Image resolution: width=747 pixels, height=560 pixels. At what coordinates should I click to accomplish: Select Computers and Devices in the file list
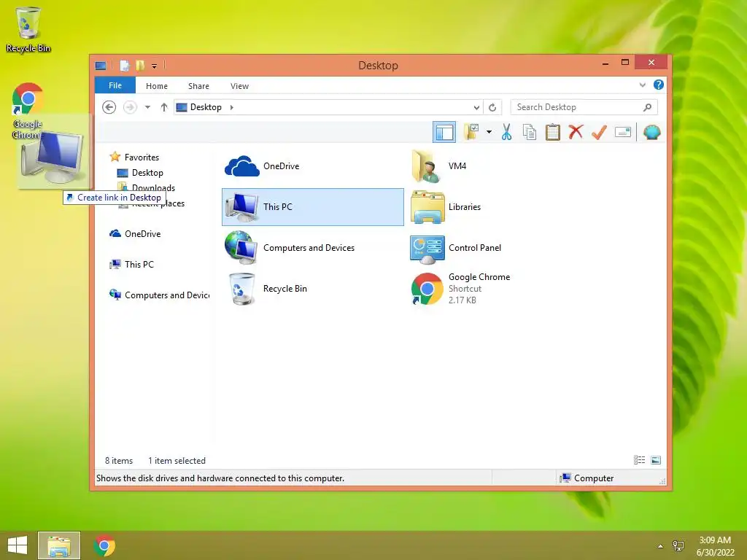312,248
